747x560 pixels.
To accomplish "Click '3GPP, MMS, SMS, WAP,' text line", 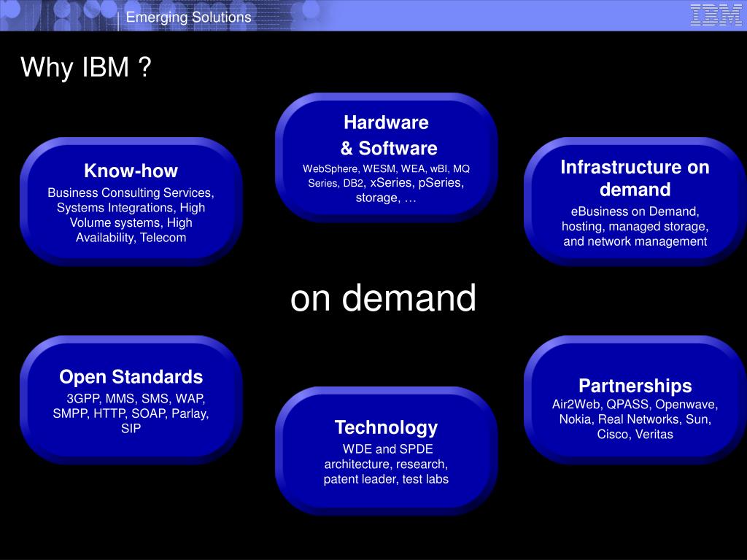I will 136,399.
